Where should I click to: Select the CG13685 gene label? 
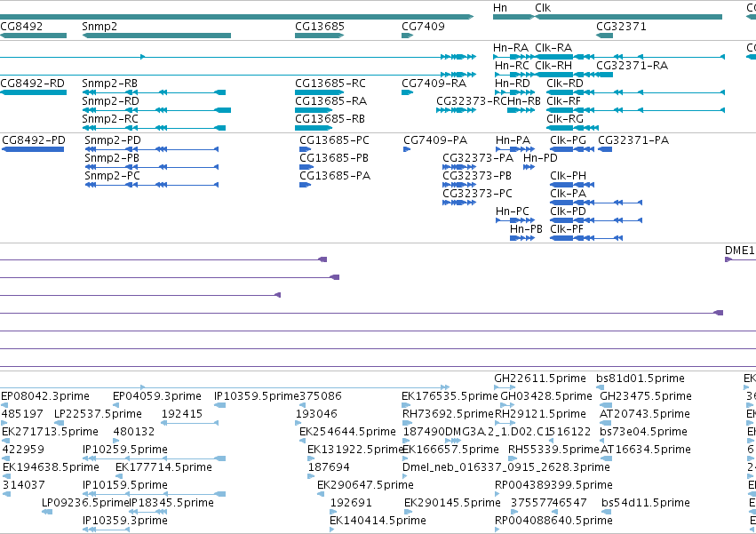[x=320, y=26]
